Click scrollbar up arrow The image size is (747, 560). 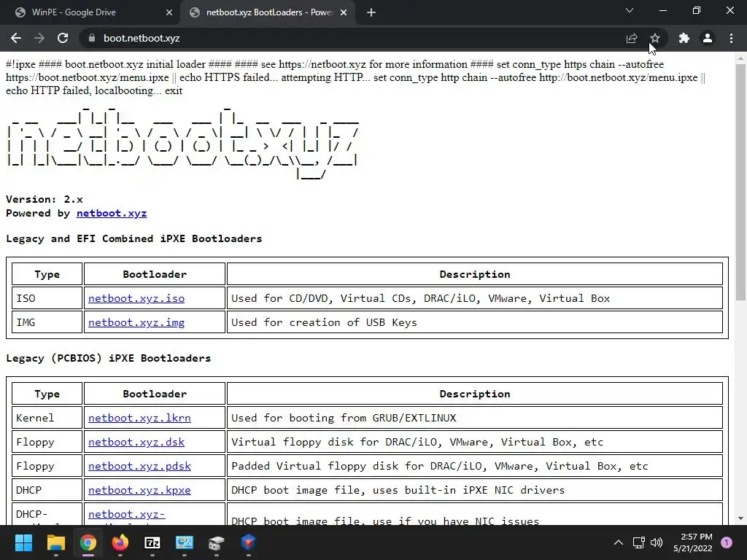point(740,58)
